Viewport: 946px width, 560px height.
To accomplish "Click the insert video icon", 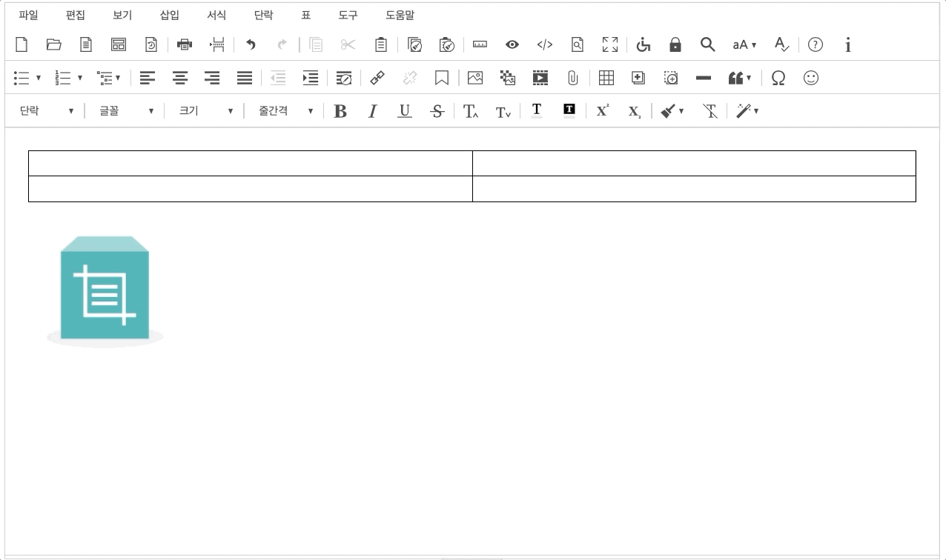I will pyautogui.click(x=540, y=78).
